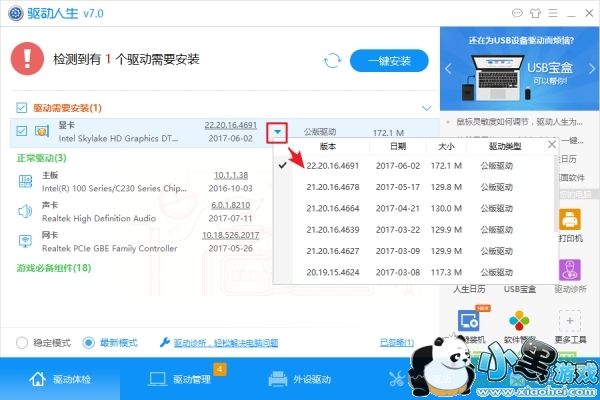Launch the 一键装机 tool icon
Viewport: 600px width, 400px height.
468,321
